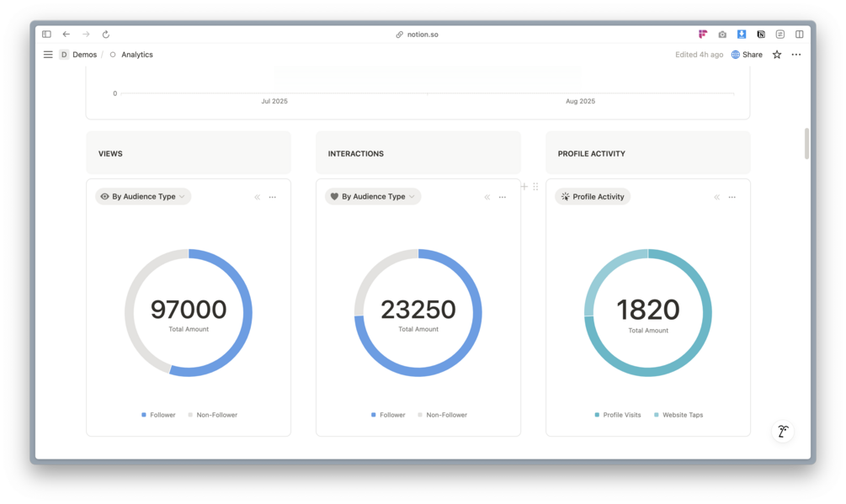Click the VIEWS section heading
The height and width of the screenshot is (504, 846).
pos(110,154)
